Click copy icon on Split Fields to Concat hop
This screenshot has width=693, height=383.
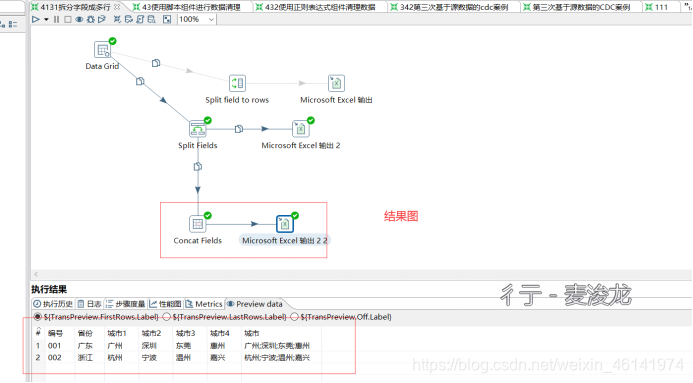pos(198,167)
